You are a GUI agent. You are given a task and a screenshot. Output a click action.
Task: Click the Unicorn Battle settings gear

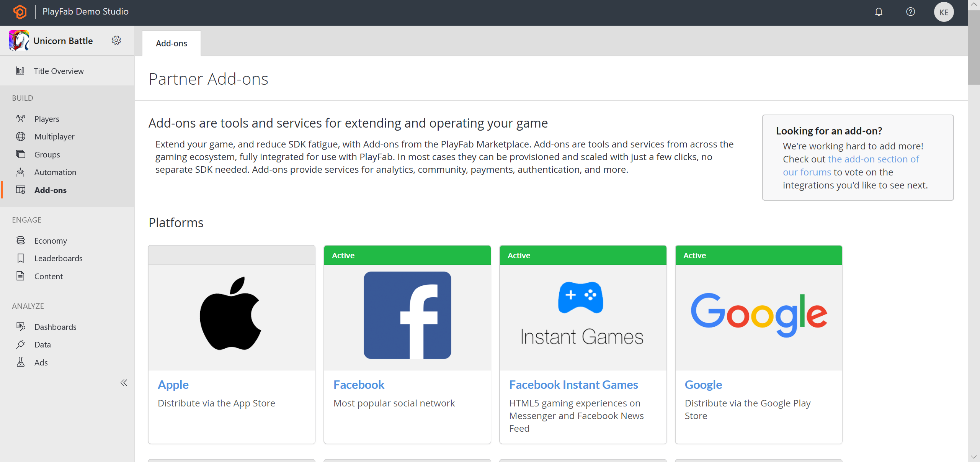pyautogui.click(x=116, y=41)
